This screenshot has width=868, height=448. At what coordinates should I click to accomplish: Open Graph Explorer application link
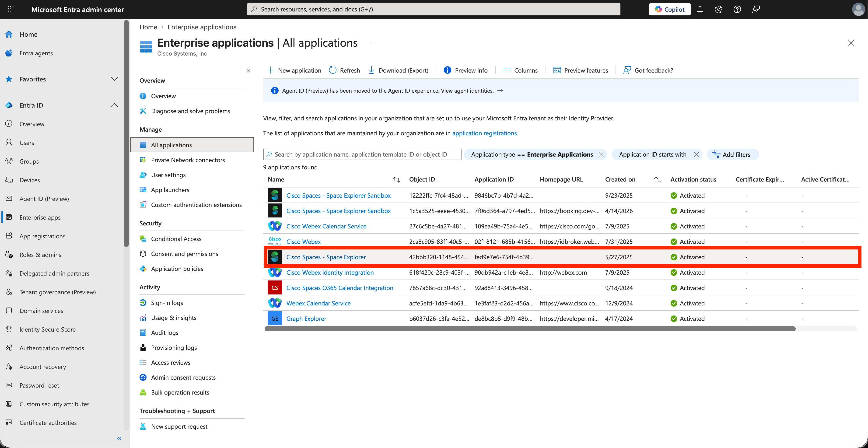(306, 318)
